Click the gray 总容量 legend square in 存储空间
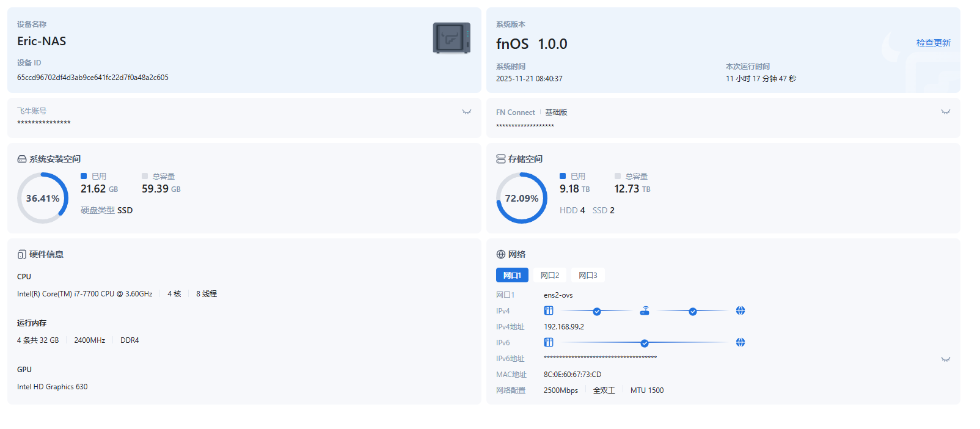Image resolution: width=980 pixels, height=429 pixels. click(x=618, y=176)
